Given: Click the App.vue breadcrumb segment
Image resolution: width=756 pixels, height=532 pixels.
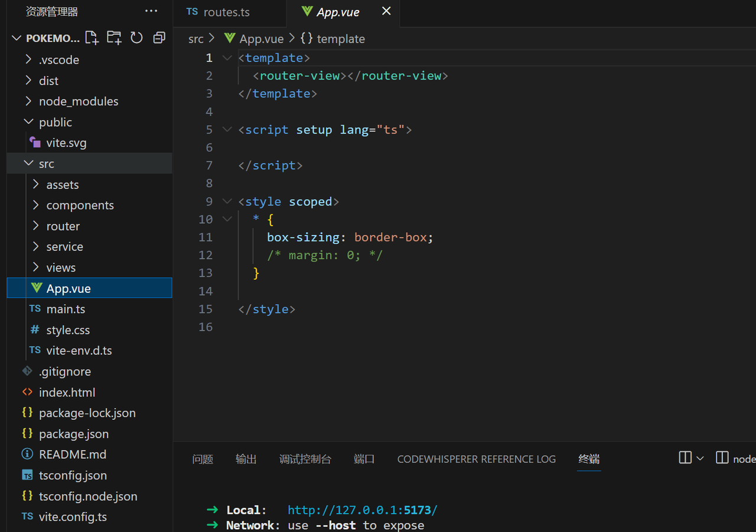Looking at the screenshot, I should [x=262, y=39].
